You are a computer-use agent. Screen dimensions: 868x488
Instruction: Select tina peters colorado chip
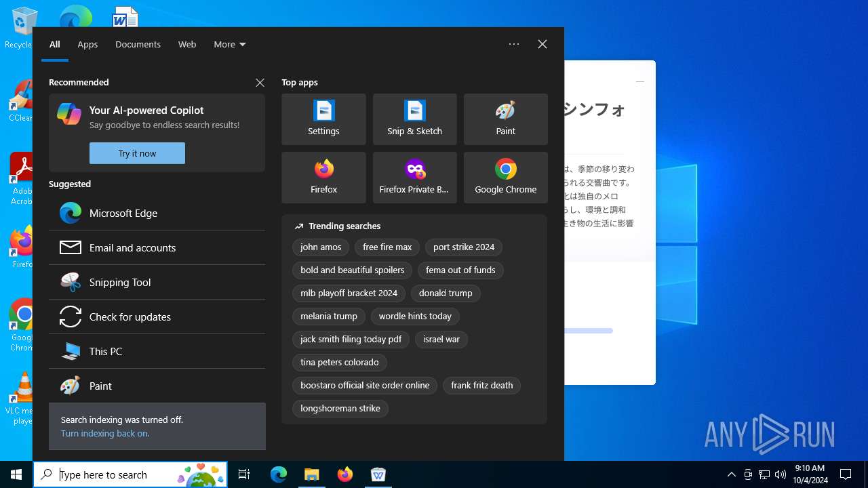click(x=340, y=363)
